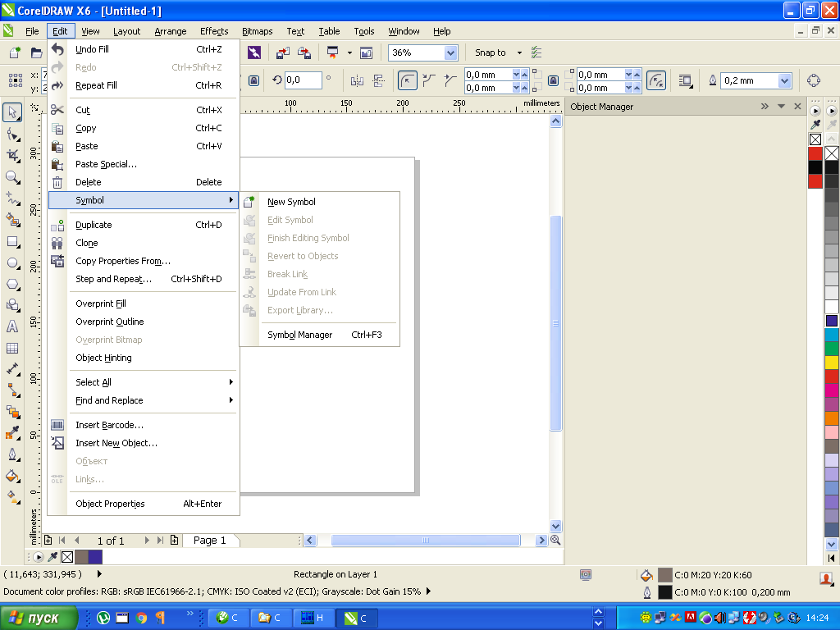
Task: Click add page button after page counter
Action: click(x=174, y=540)
